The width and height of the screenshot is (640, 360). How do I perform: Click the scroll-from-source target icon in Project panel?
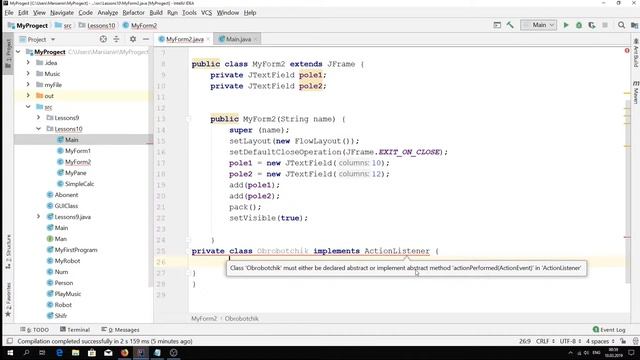[103, 39]
